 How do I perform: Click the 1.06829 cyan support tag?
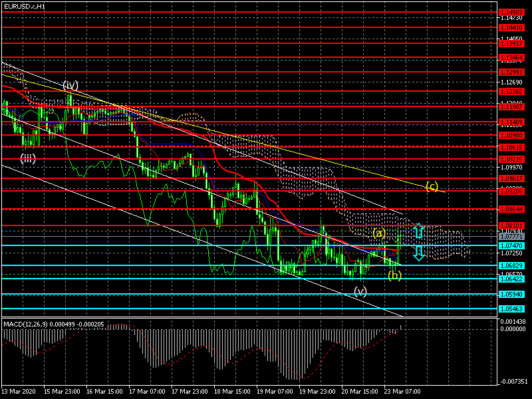511,265
